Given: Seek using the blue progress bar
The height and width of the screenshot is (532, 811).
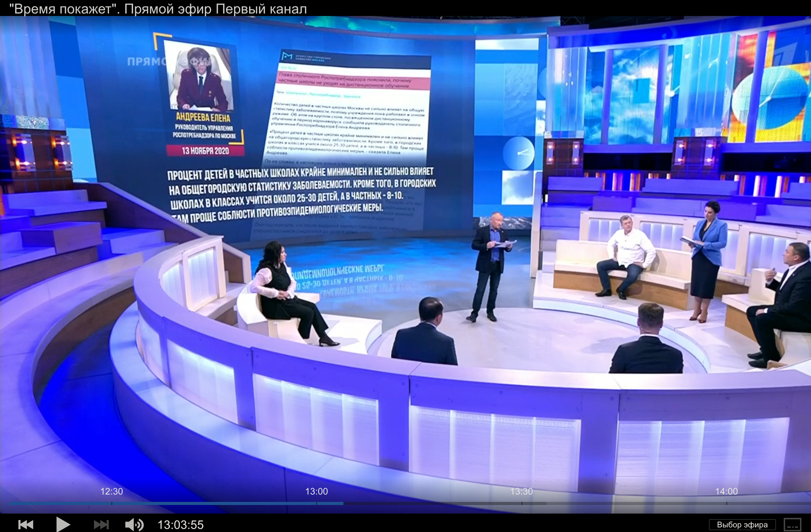Looking at the screenshot, I should pos(177,503).
